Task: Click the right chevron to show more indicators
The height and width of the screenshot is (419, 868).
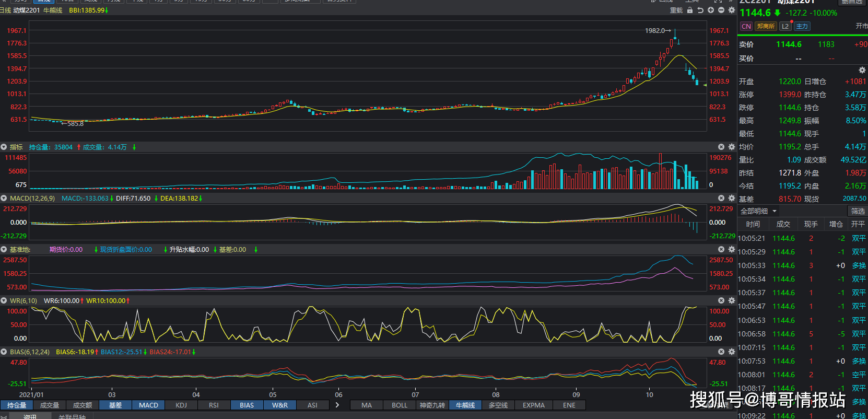Action: 337,405
